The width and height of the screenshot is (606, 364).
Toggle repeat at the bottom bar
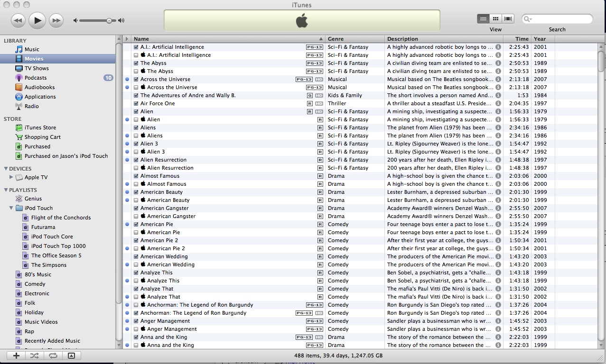pyautogui.click(x=53, y=355)
